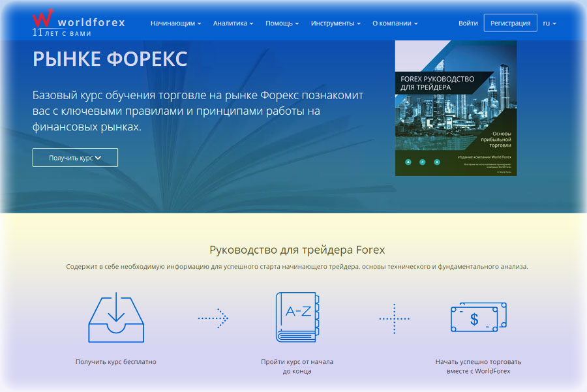
Task: Click the Пройти курс от начала до конца caption
Action: pos(297,366)
